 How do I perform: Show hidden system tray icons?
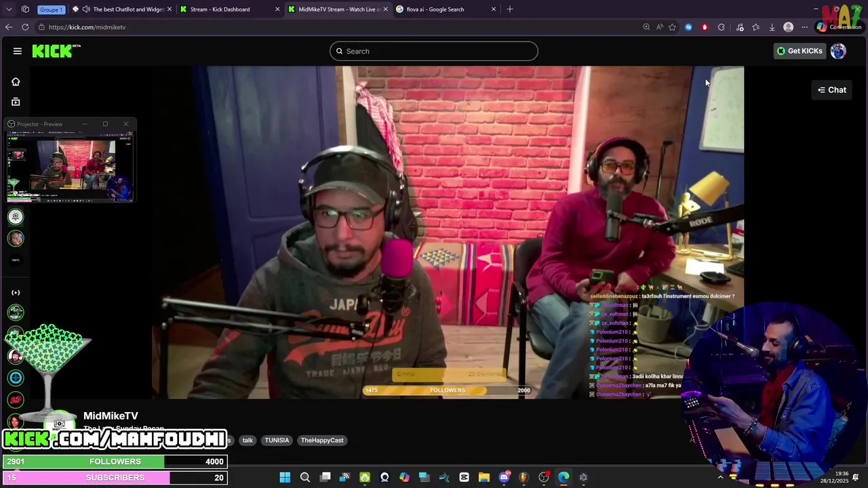[x=720, y=477]
